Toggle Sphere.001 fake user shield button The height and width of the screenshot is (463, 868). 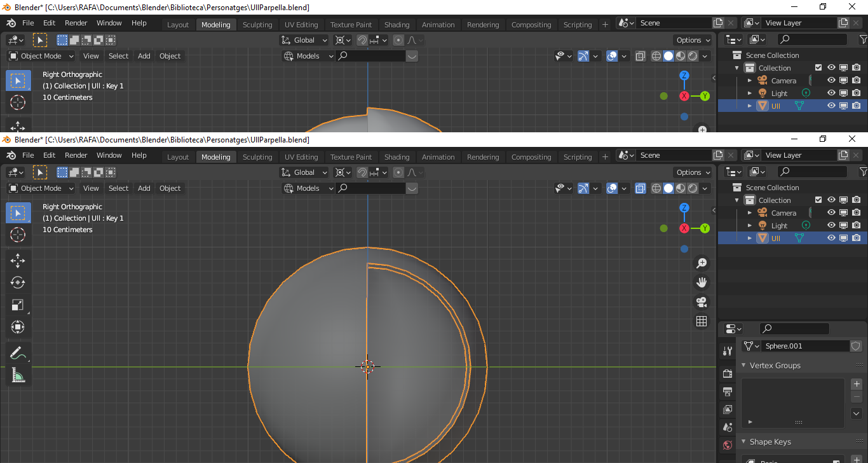(856, 346)
